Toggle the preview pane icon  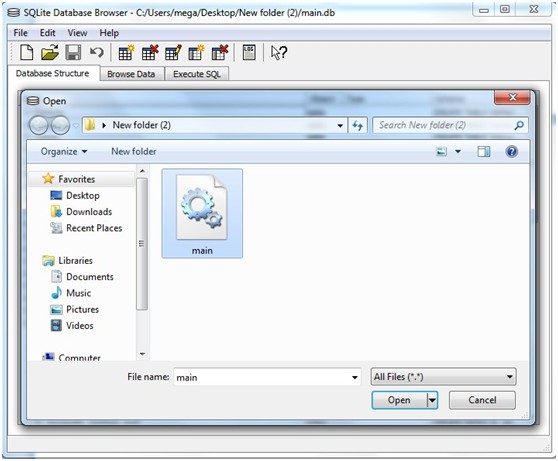[x=484, y=152]
